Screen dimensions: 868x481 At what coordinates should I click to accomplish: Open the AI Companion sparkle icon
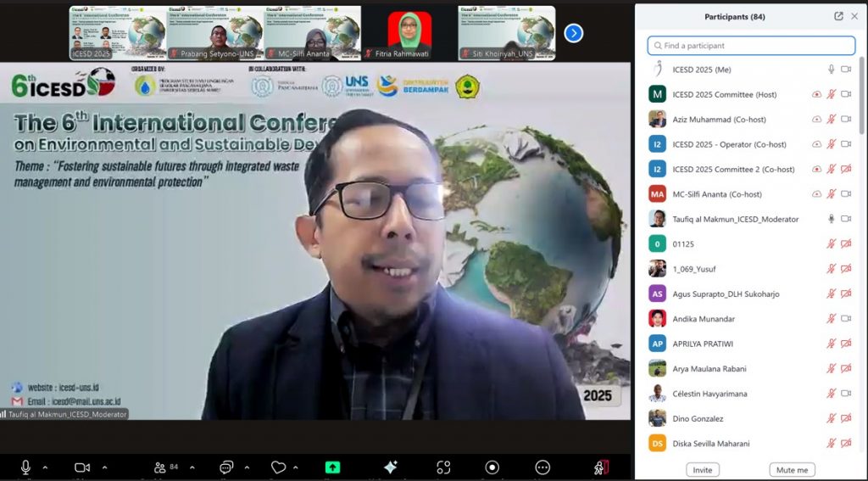[390, 467]
